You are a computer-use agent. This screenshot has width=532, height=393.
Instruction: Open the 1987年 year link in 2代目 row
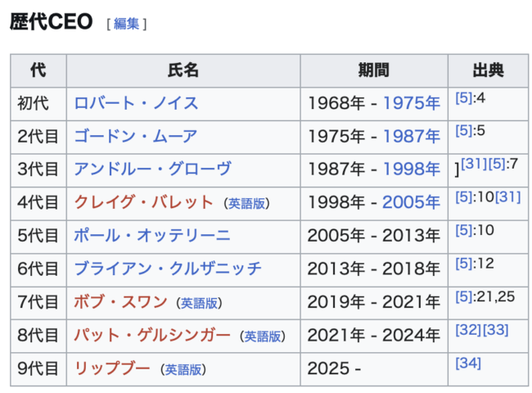[x=412, y=137]
